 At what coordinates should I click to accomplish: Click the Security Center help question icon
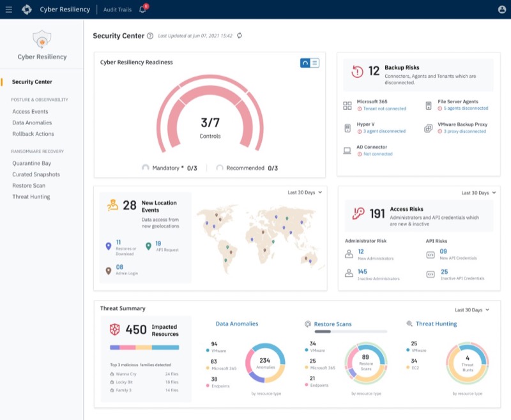tap(150, 36)
